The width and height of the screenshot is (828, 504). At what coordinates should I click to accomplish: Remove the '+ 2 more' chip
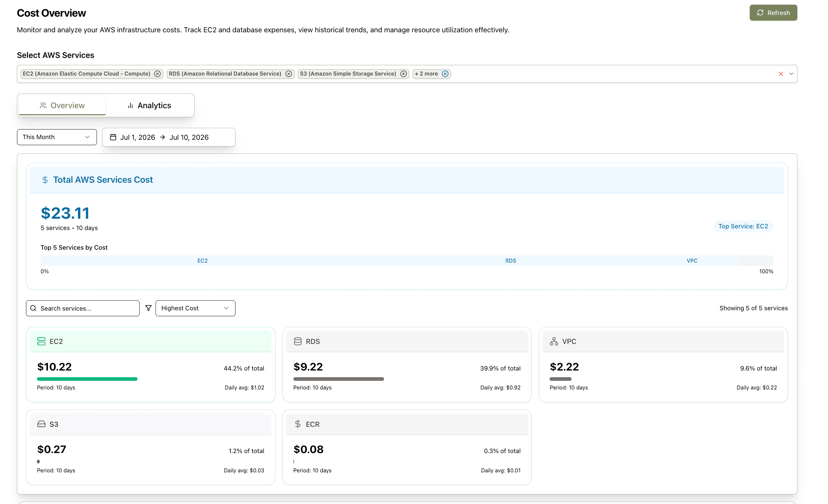445,74
